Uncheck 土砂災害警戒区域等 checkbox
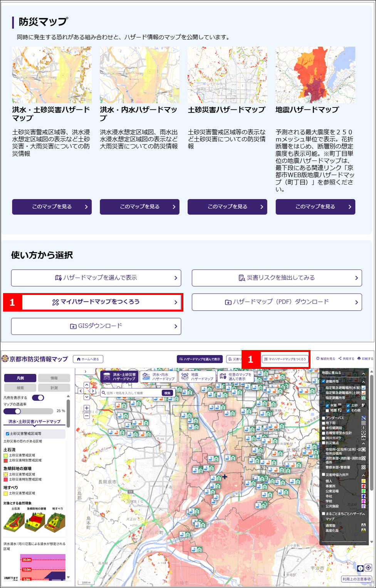Screen dimensions: 376x588 pyautogui.click(x=8, y=434)
